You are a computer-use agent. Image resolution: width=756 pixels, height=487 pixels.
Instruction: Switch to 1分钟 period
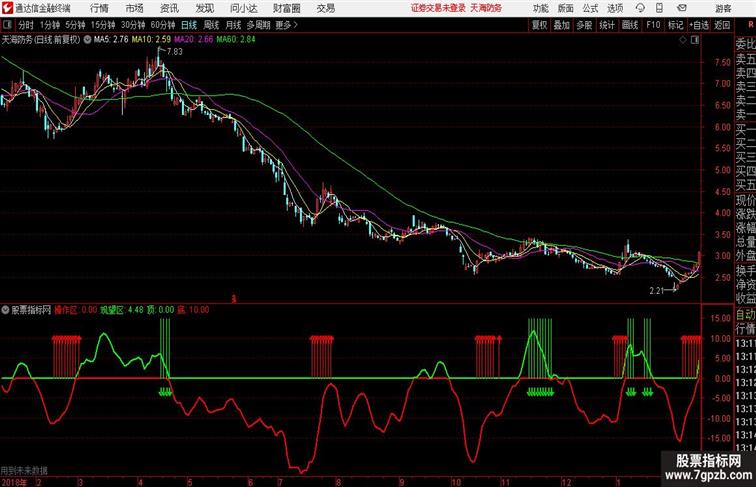(50, 25)
